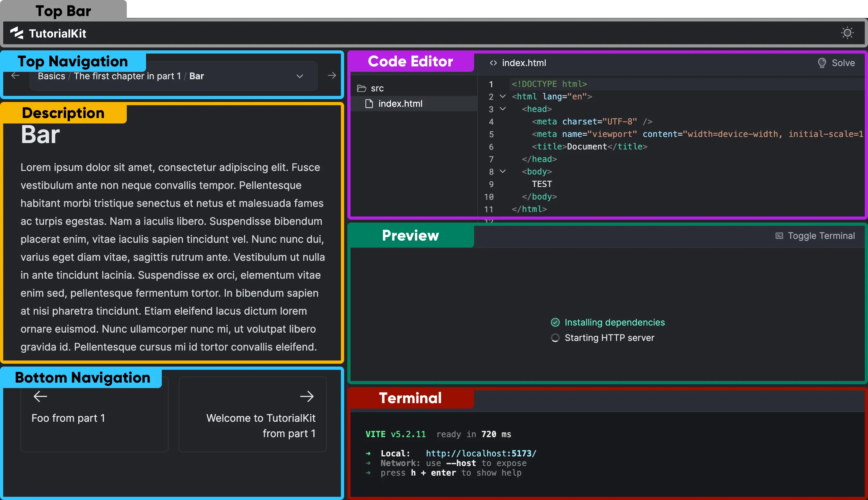Select index.html in the file tree
The height and width of the screenshot is (500, 868).
tap(400, 104)
